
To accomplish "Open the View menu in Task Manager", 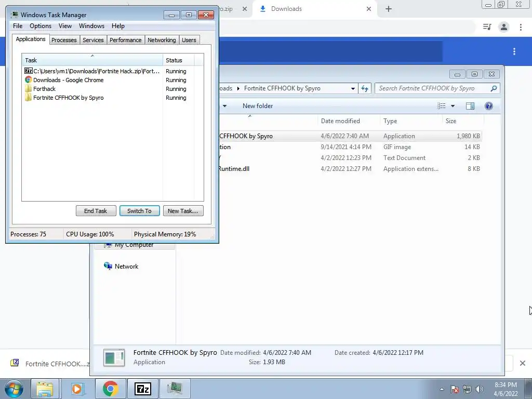I will 65,26.
